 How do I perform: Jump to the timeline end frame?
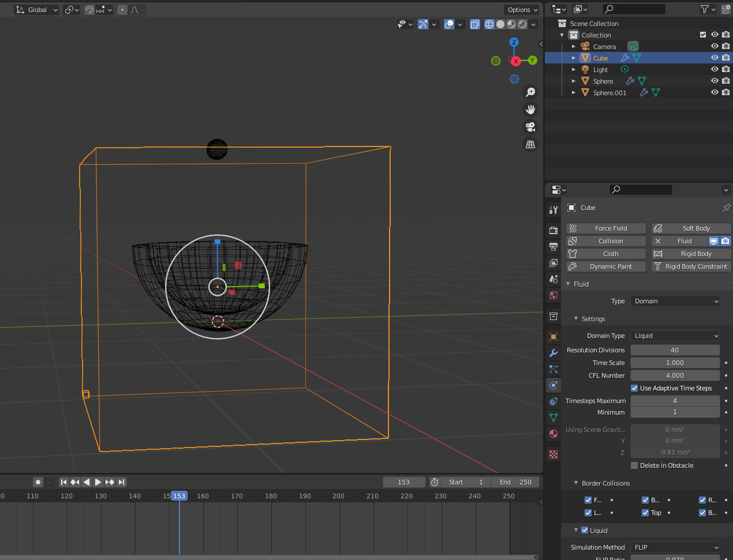tap(121, 482)
